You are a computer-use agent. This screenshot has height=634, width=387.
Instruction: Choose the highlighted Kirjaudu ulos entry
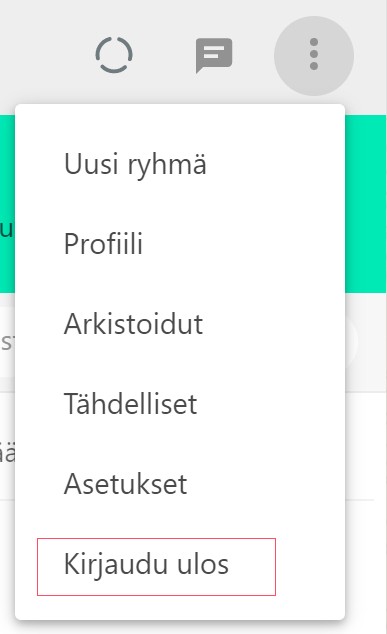156,566
